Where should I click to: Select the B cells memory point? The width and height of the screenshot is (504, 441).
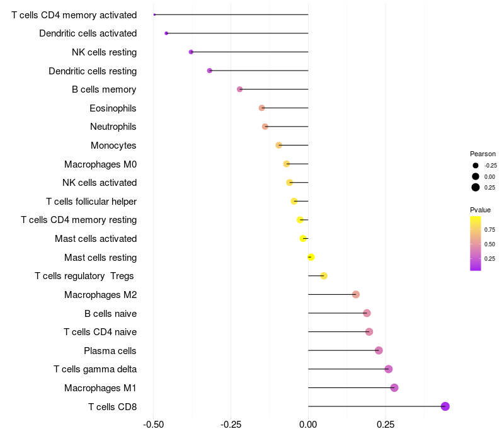[239, 89]
